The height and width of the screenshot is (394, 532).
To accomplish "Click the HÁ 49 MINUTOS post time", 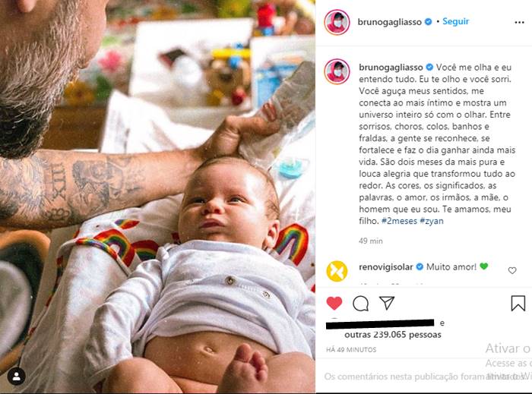I will click(351, 350).
